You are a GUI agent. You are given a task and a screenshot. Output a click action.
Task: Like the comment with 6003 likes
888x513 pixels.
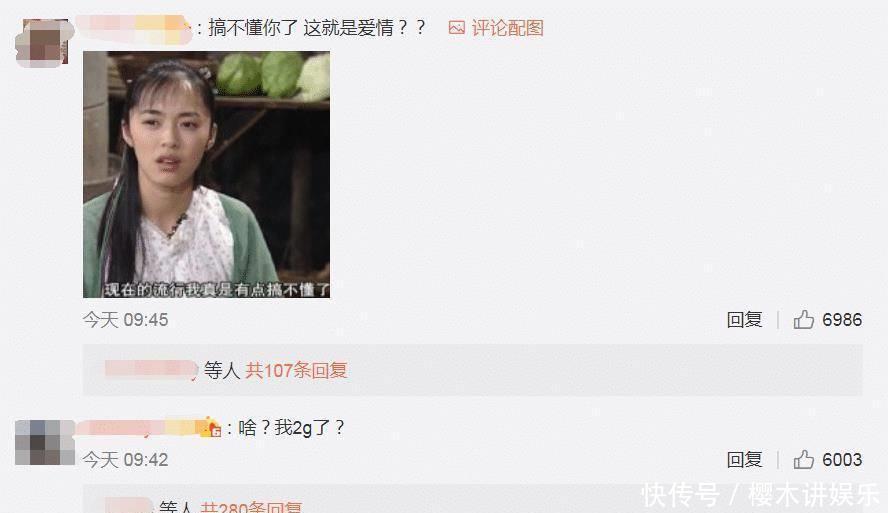tap(803, 459)
